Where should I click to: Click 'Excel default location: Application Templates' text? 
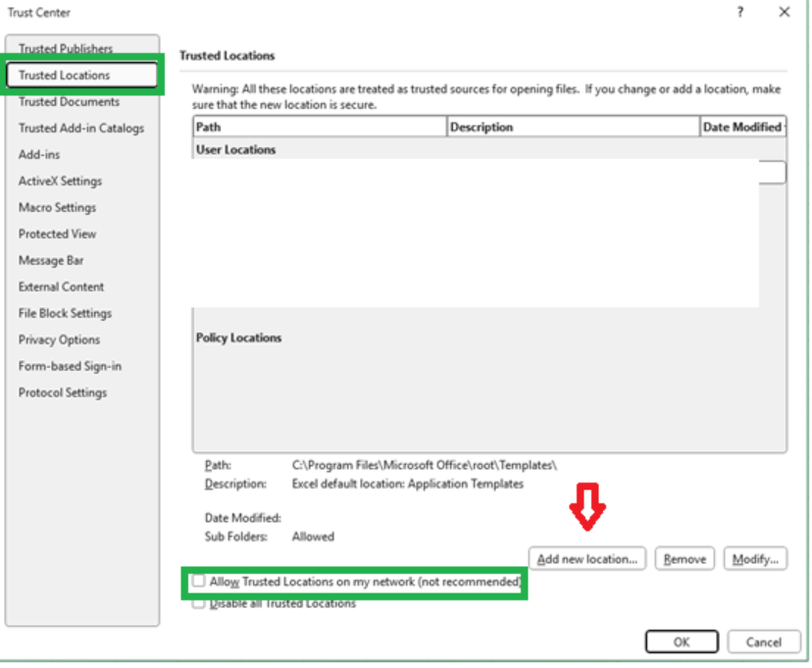point(408,484)
